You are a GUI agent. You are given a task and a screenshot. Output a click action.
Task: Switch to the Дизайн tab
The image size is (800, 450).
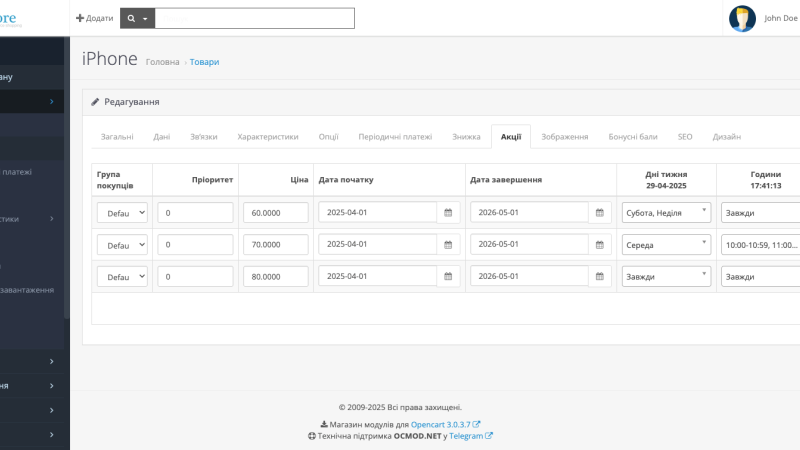click(x=727, y=137)
